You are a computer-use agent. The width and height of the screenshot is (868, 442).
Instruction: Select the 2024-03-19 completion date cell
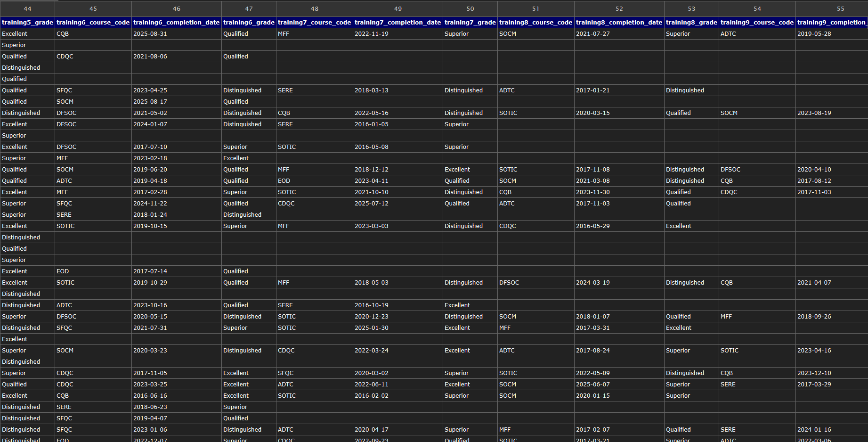[x=592, y=283]
